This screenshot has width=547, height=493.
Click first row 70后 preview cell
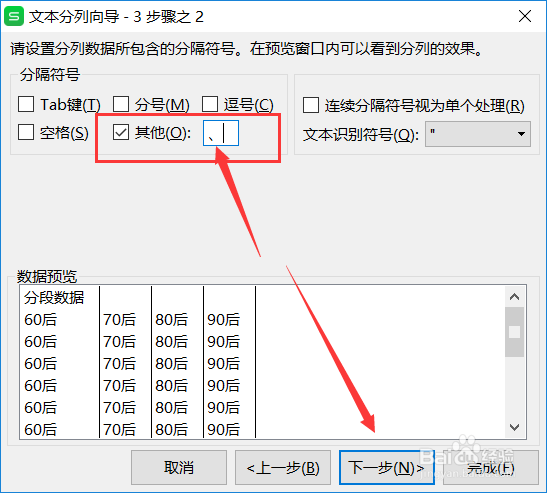point(119,320)
